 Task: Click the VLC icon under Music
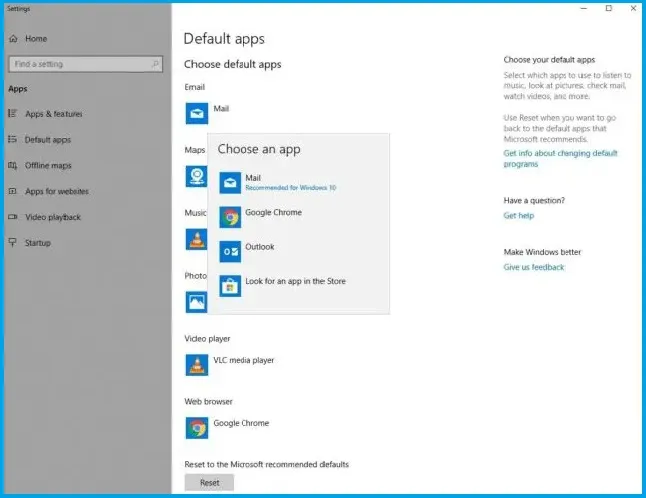point(197,239)
